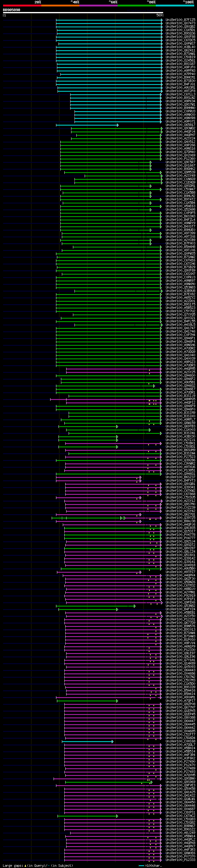Click label UniRef100_C6TAC2
The width and height of the screenshot is (197, 868).
(180, 815)
